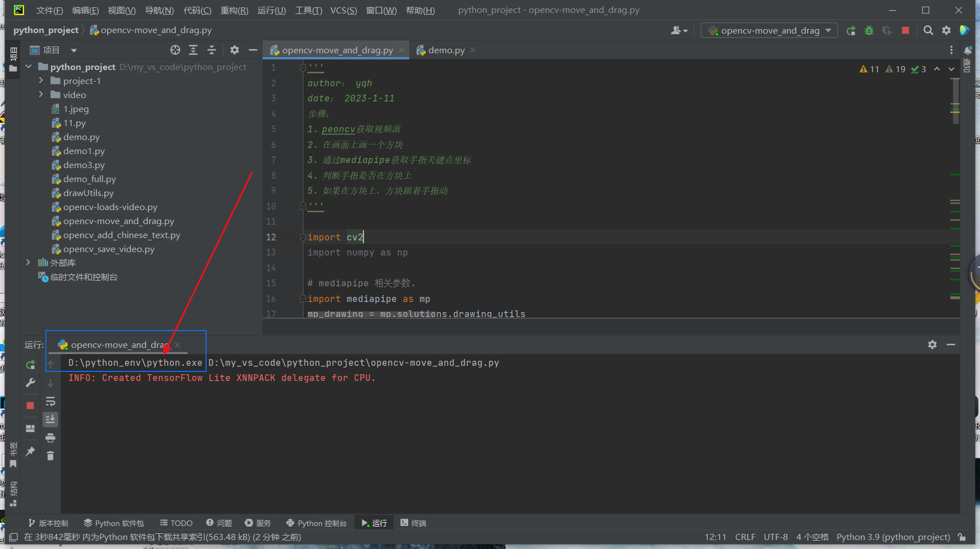Expand the 外部库 node
The width and height of the screenshot is (980, 549).
(29, 262)
